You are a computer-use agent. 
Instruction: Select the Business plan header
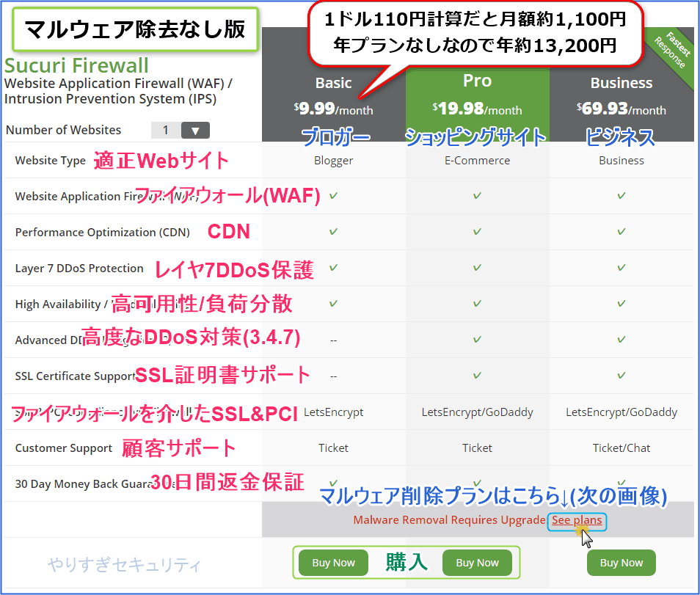point(621,83)
